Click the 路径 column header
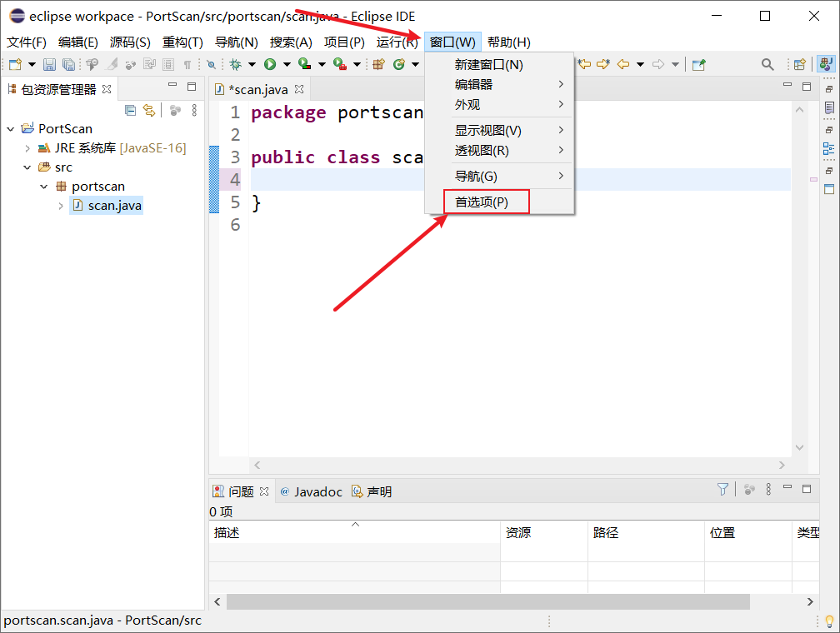This screenshot has width=840, height=633. 646,532
